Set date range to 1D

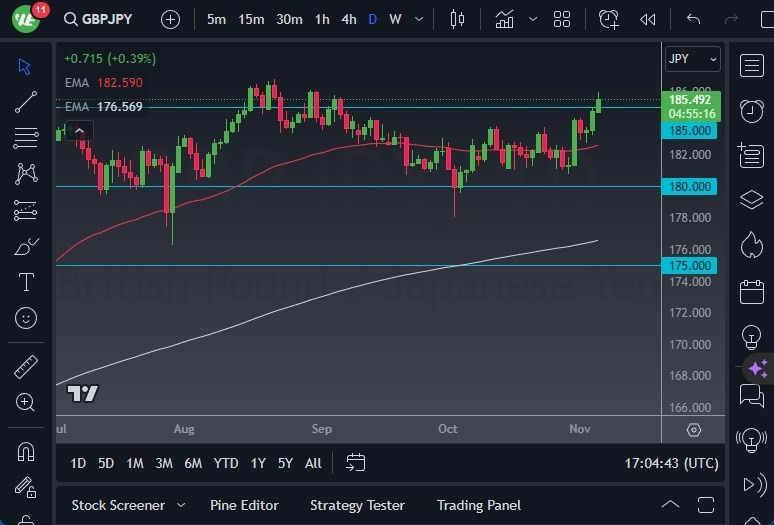pyautogui.click(x=78, y=463)
